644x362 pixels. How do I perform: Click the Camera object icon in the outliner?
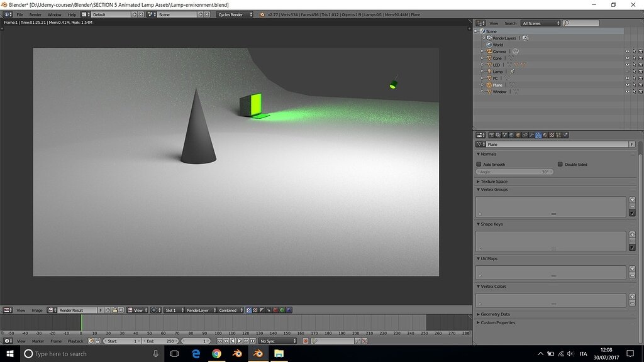(x=488, y=52)
